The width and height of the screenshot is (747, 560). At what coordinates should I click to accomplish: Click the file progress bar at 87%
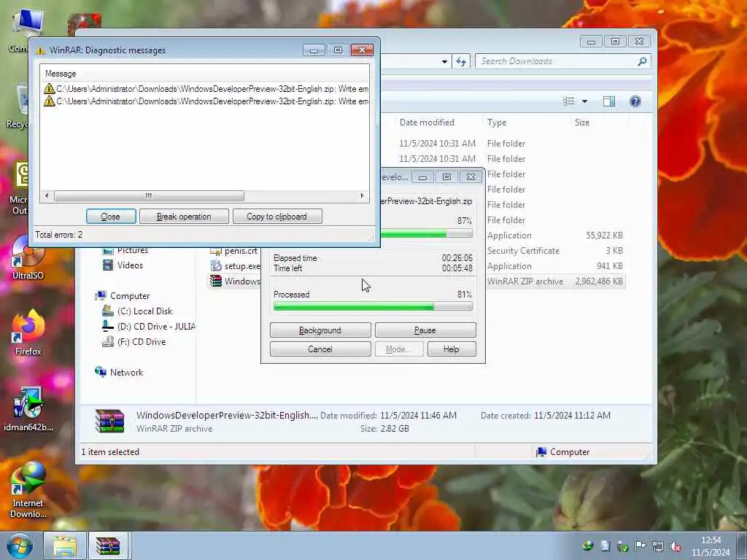[426, 234]
